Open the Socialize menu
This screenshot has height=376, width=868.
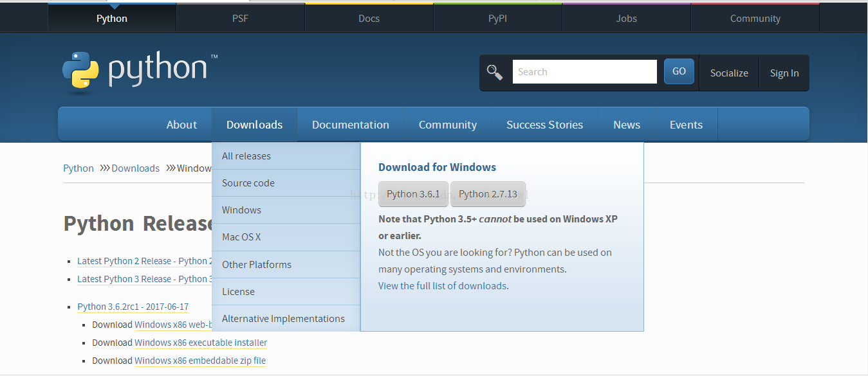tap(729, 73)
